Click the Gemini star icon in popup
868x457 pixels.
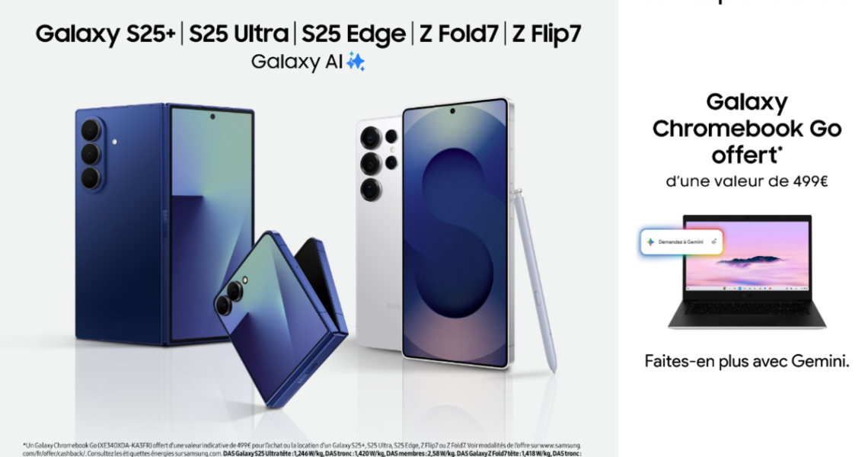(x=650, y=242)
